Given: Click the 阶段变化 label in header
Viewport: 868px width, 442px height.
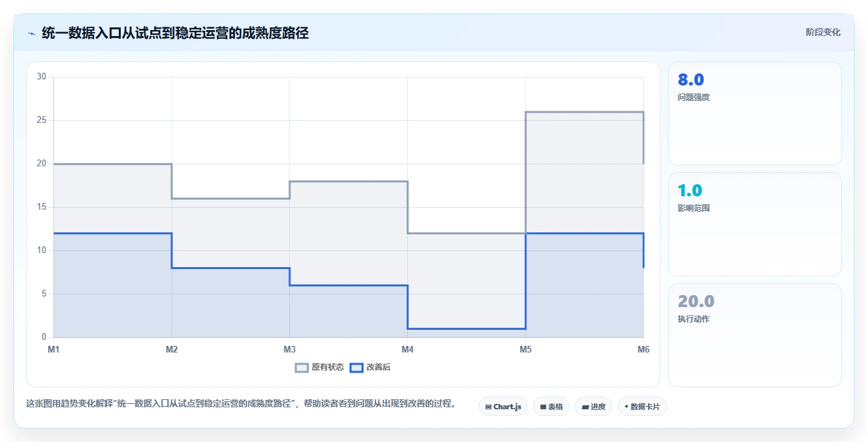Looking at the screenshot, I should [x=823, y=32].
